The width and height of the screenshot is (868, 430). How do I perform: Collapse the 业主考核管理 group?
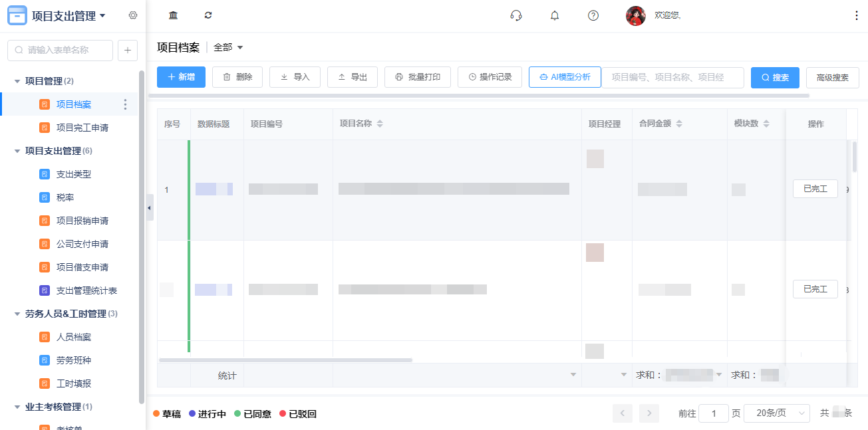pyautogui.click(x=17, y=407)
